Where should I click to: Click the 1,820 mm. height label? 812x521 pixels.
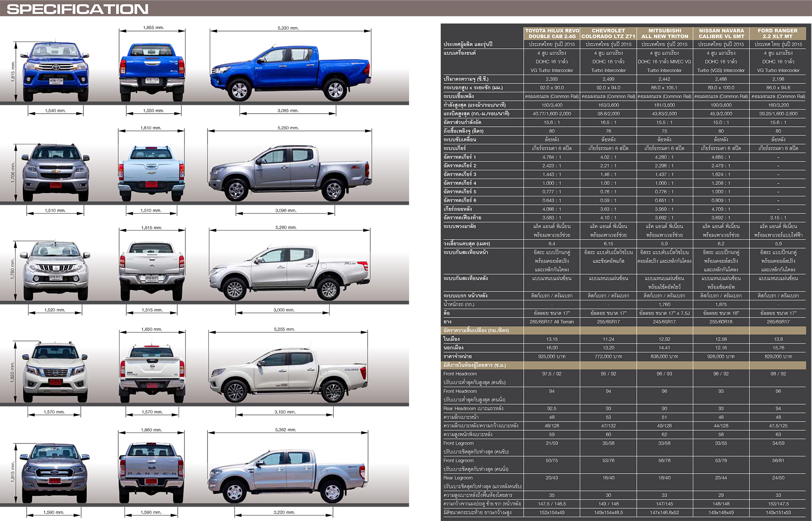[x=13, y=372]
